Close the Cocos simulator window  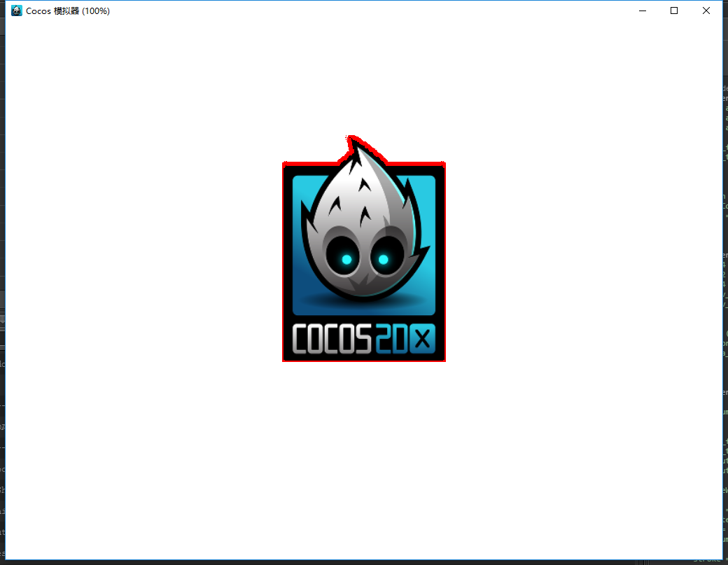pyautogui.click(x=706, y=11)
